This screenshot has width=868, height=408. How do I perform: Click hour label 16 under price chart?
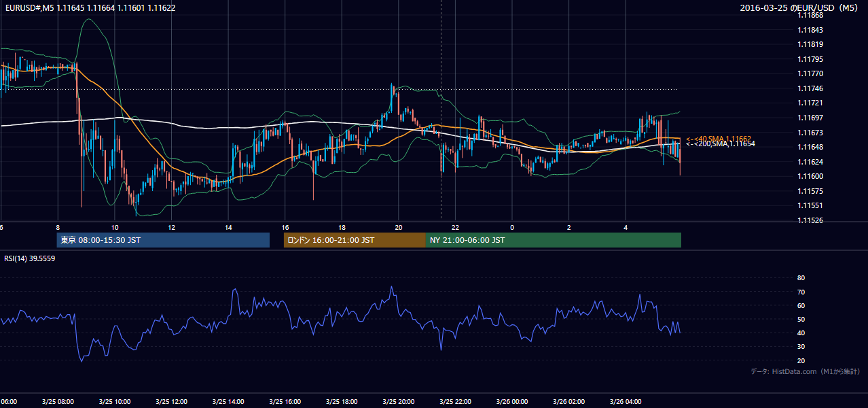click(285, 228)
